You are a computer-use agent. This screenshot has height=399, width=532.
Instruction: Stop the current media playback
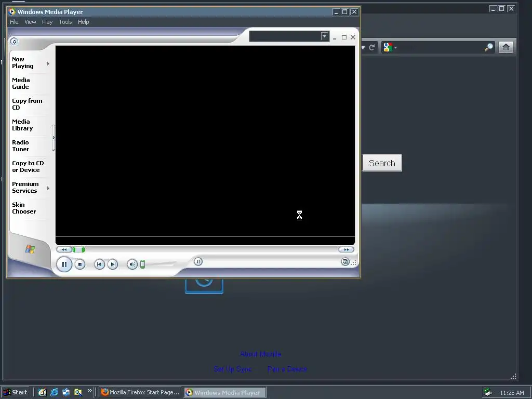tap(79, 264)
